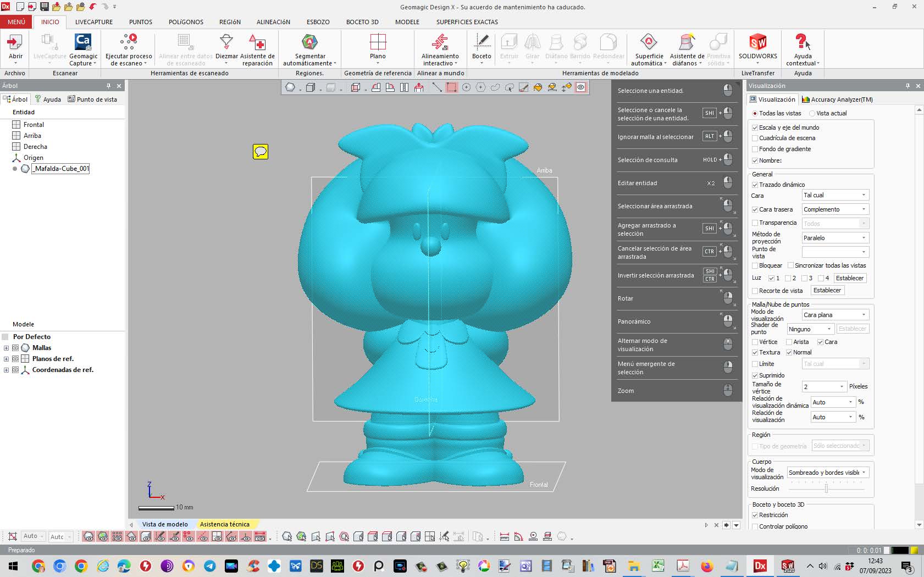Enable Cuadrícula de escena checkbox

[755, 138]
